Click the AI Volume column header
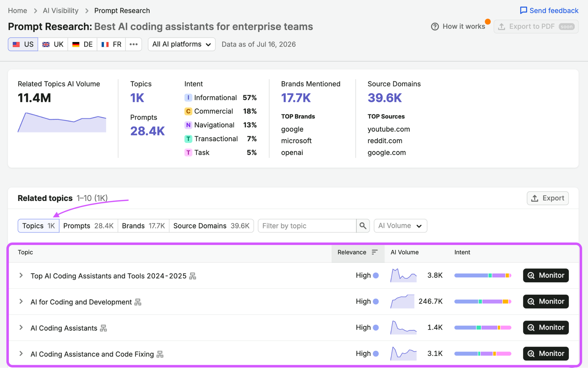Image resolution: width=588 pixels, height=368 pixels. tap(405, 252)
